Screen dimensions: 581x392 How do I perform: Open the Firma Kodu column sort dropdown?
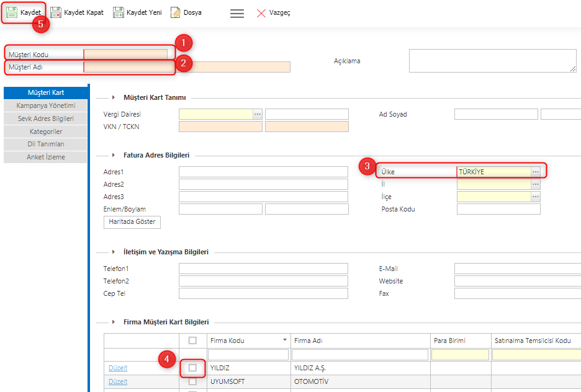point(285,341)
